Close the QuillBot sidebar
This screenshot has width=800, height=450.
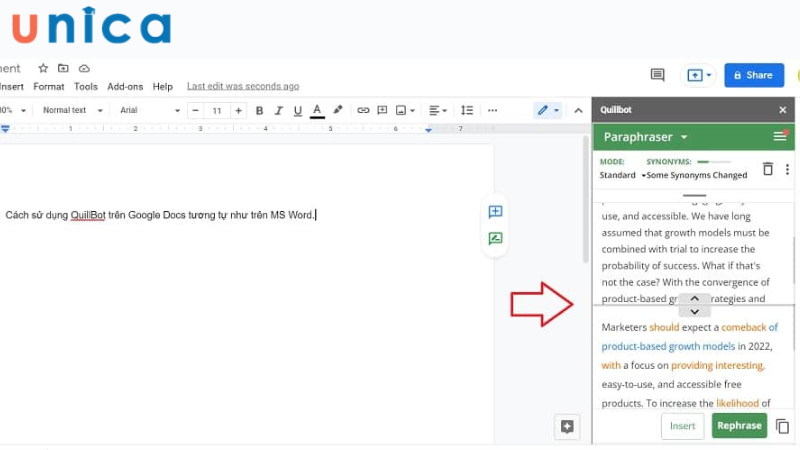click(x=783, y=110)
